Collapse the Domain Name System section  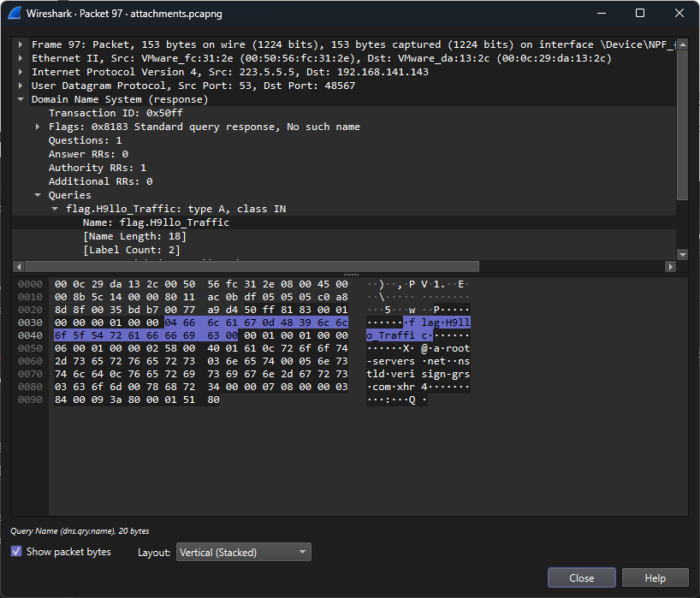20,99
